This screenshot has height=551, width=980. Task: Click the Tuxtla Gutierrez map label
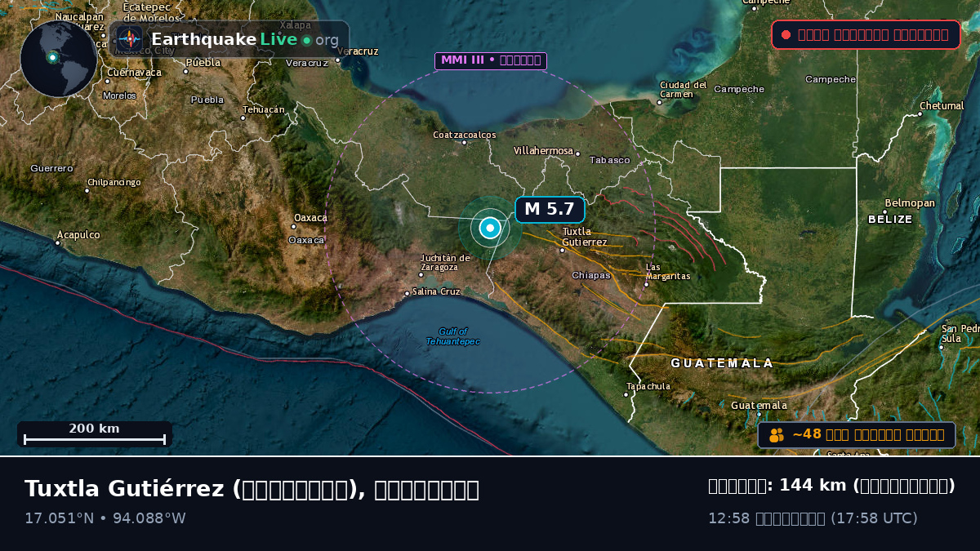point(585,237)
